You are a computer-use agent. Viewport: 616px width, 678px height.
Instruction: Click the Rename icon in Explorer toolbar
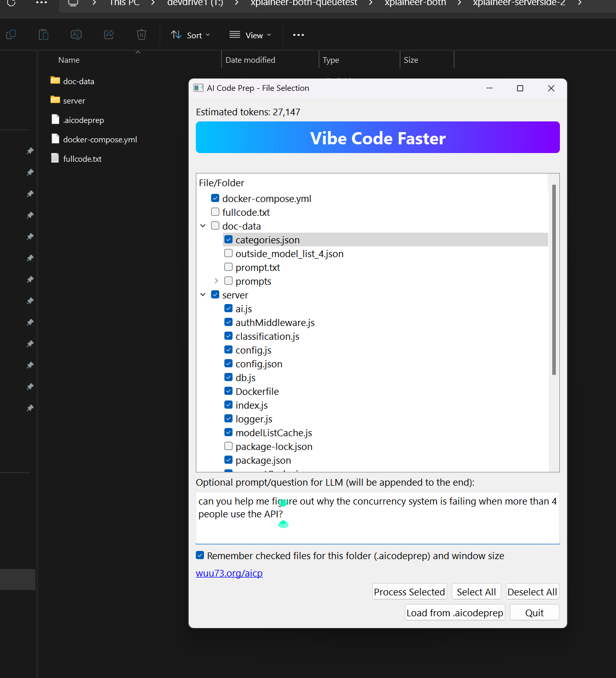tap(76, 35)
